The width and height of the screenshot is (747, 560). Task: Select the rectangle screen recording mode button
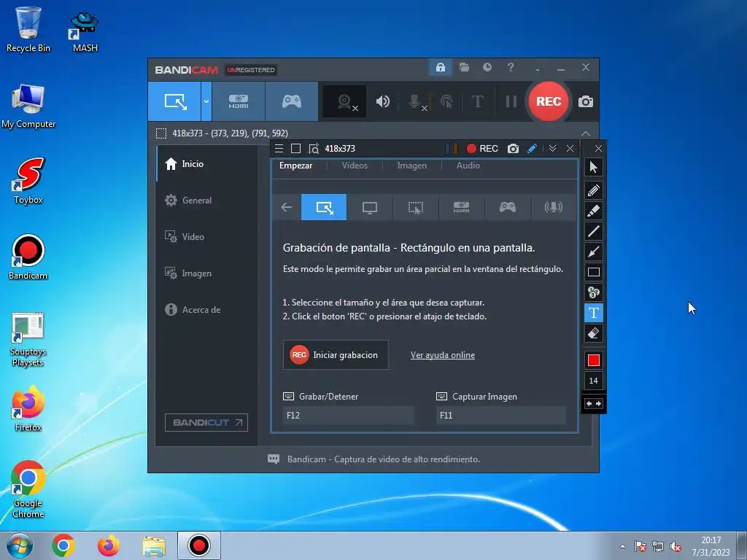click(174, 101)
